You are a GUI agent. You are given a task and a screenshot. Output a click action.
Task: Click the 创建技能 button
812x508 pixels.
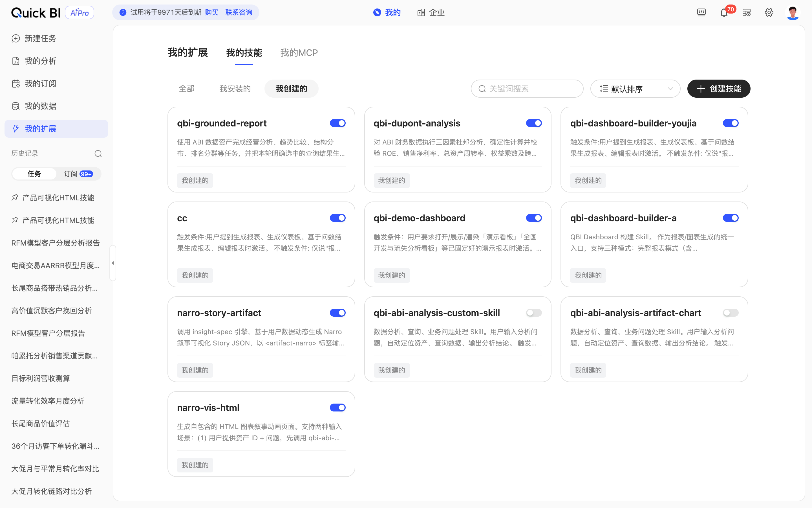tap(719, 89)
